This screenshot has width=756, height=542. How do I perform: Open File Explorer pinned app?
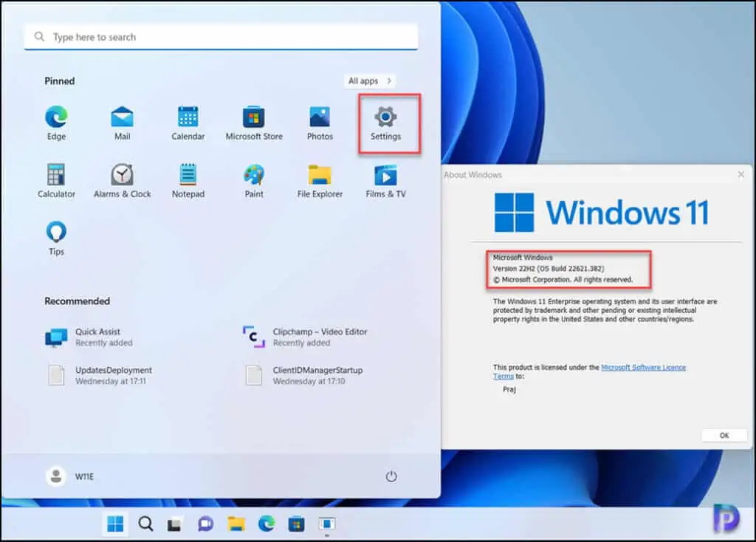320,181
